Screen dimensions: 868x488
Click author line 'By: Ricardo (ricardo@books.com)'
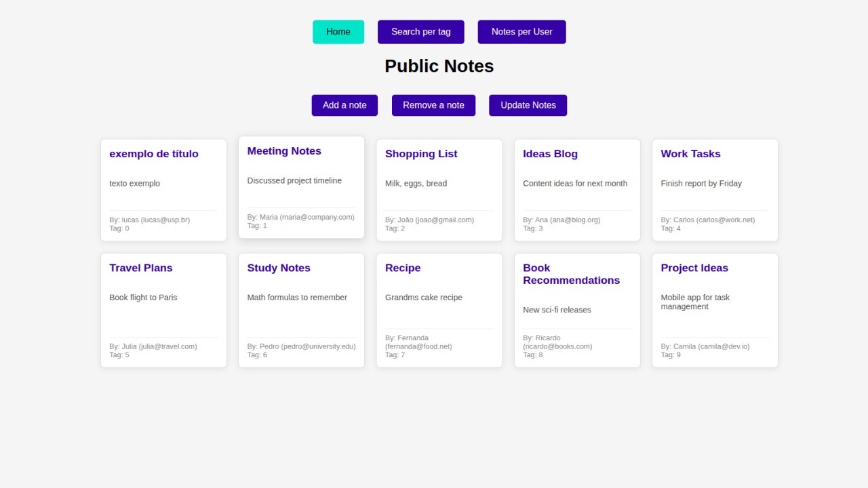[x=557, y=342]
